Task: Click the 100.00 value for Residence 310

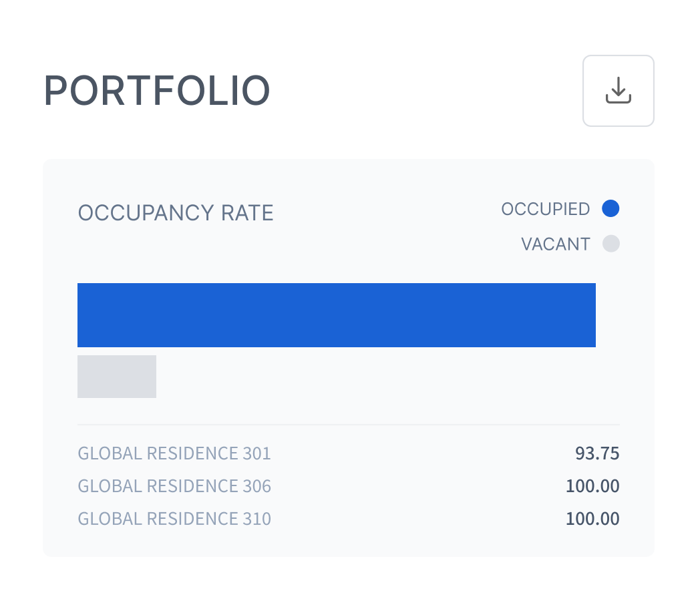Action: tap(592, 519)
